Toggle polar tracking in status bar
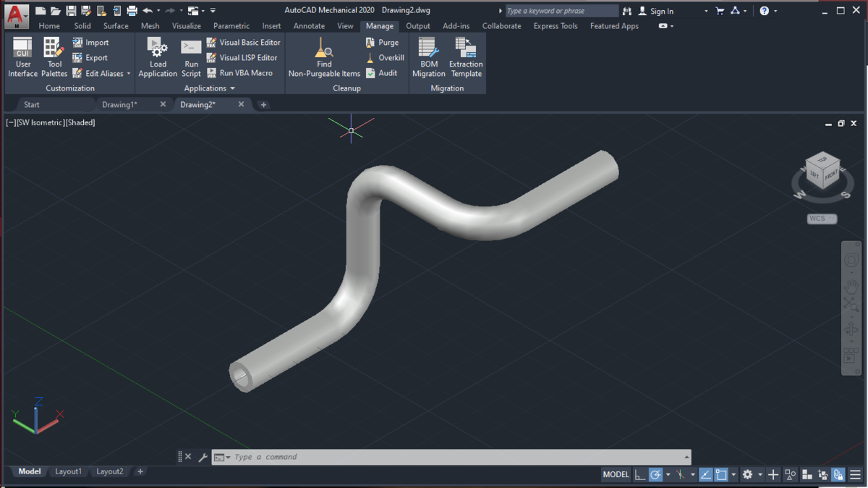This screenshot has width=868, height=488. click(655, 475)
